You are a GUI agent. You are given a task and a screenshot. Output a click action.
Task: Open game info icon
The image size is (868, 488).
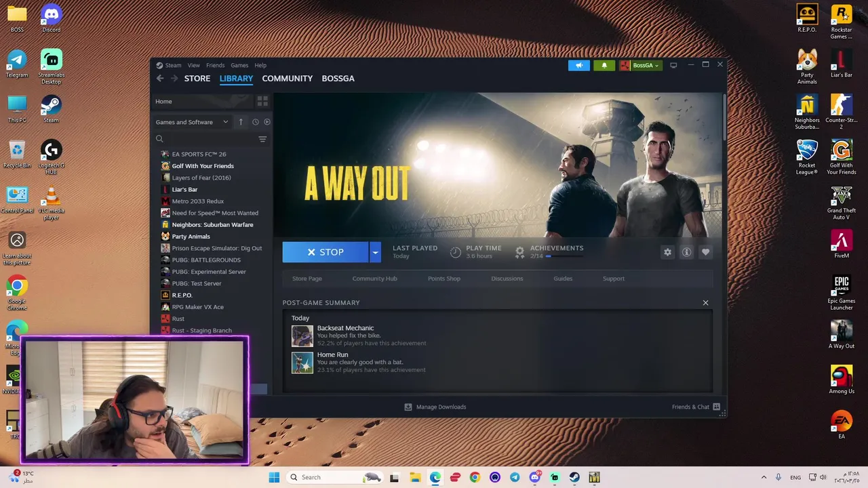686,252
